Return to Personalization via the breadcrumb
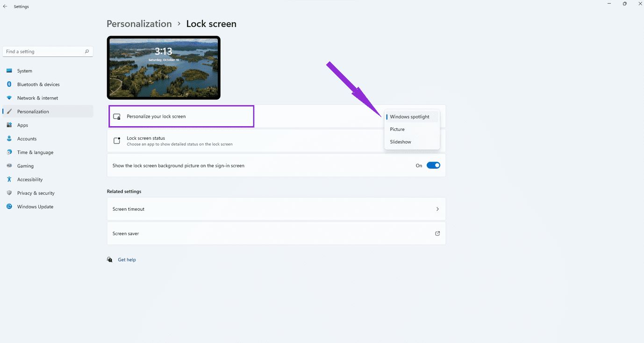The width and height of the screenshot is (644, 343). tap(139, 24)
